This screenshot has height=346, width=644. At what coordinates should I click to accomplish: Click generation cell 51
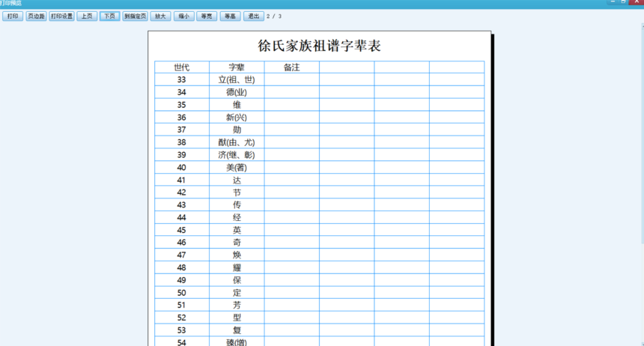[181, 306]
